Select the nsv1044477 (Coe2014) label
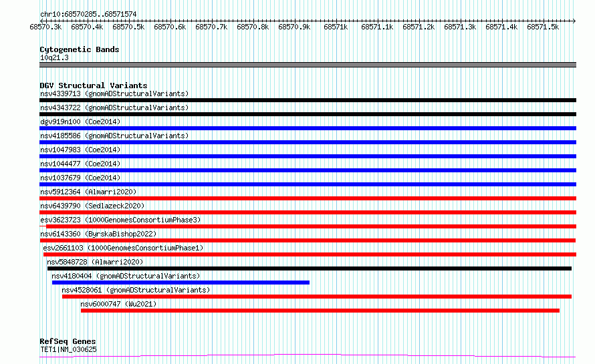 coord(80,164)
